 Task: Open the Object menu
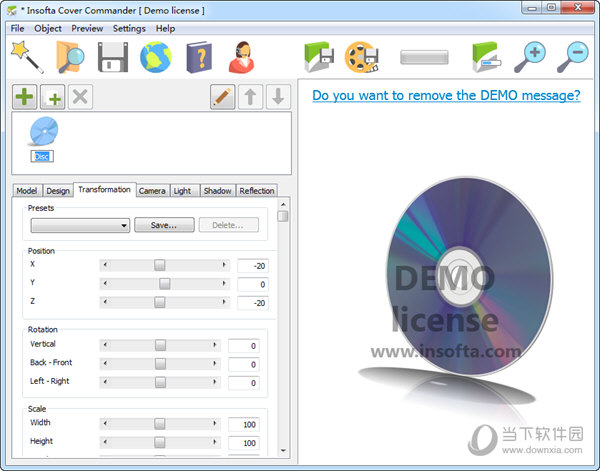(x=48, y=28)
